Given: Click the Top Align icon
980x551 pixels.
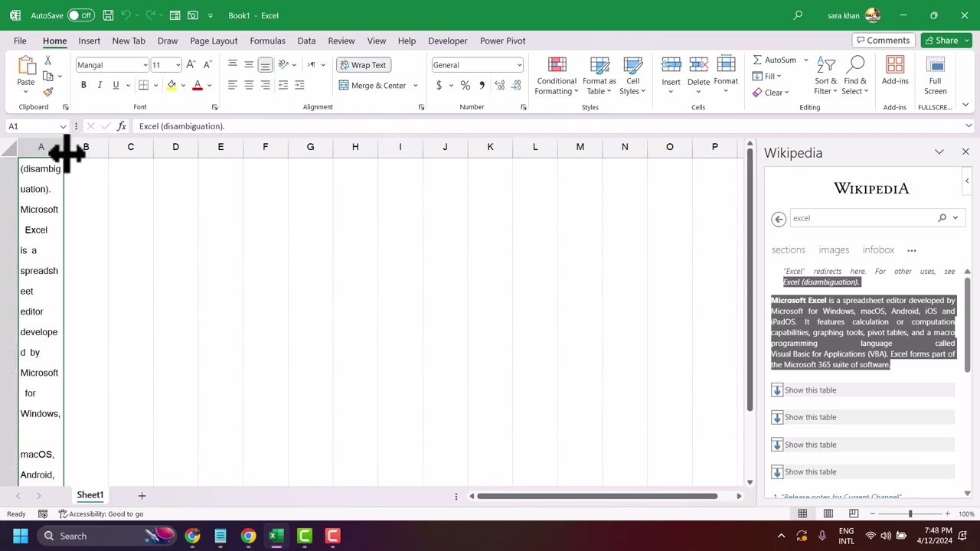Looking at the screenshot, I should pos(233,65).
